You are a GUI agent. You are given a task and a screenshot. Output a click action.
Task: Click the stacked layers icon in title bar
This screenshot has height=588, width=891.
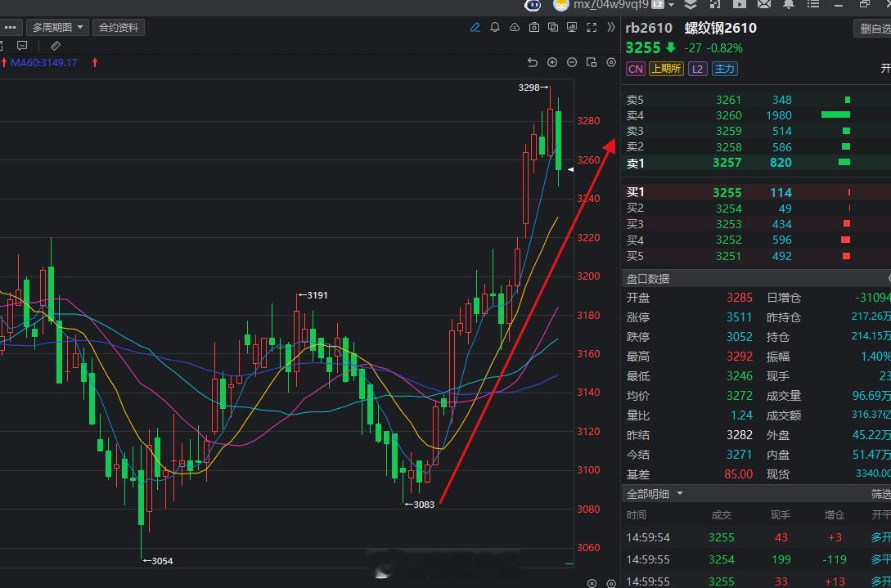(691, 4)
